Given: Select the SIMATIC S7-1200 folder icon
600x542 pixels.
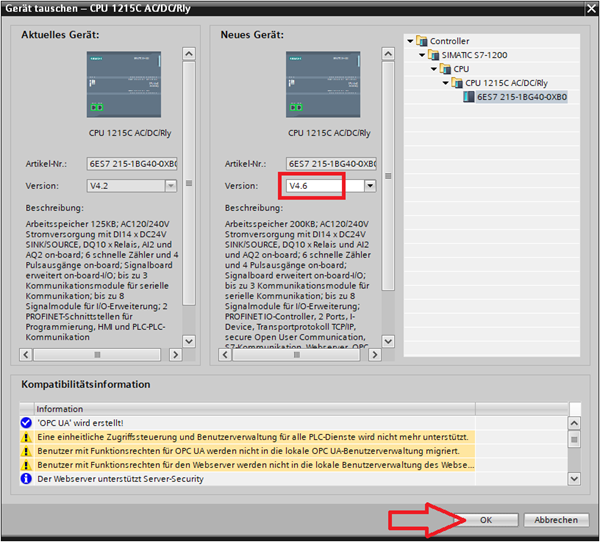Looking at the screenshot, I should [434, 55].
